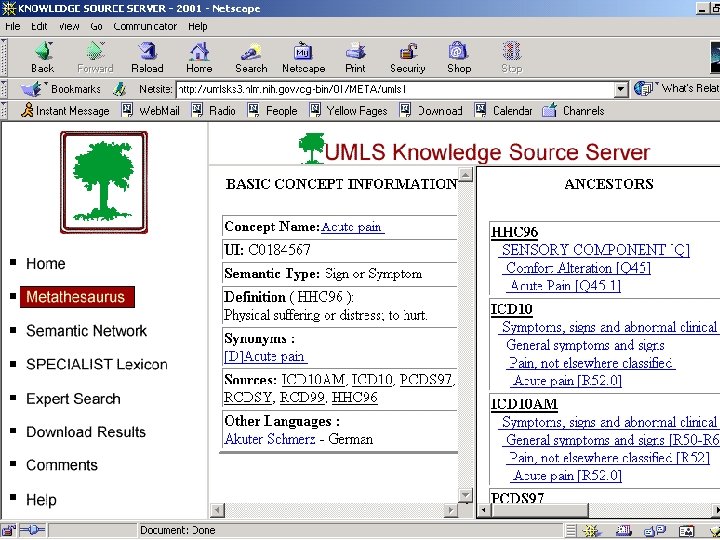This screenshot has width=720, height=540.
Task: Open Download Results in sidebar
Action: click(86, 432)
